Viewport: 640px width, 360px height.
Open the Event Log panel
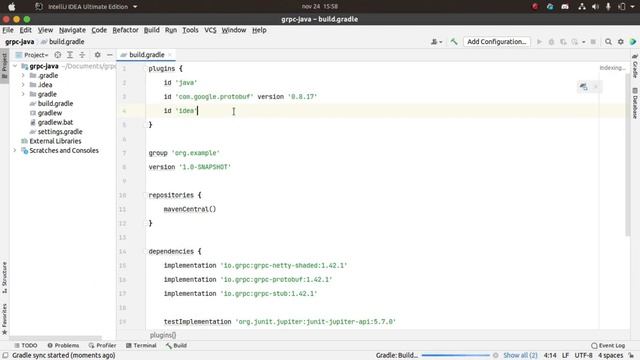[x=608, y=346]
